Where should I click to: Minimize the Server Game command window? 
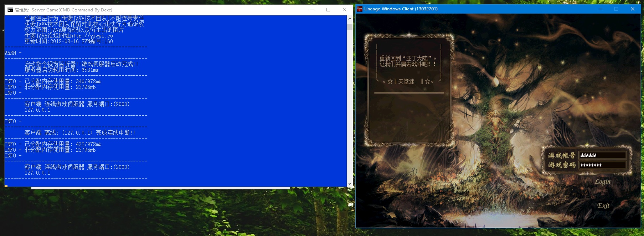tap(312, 10)
